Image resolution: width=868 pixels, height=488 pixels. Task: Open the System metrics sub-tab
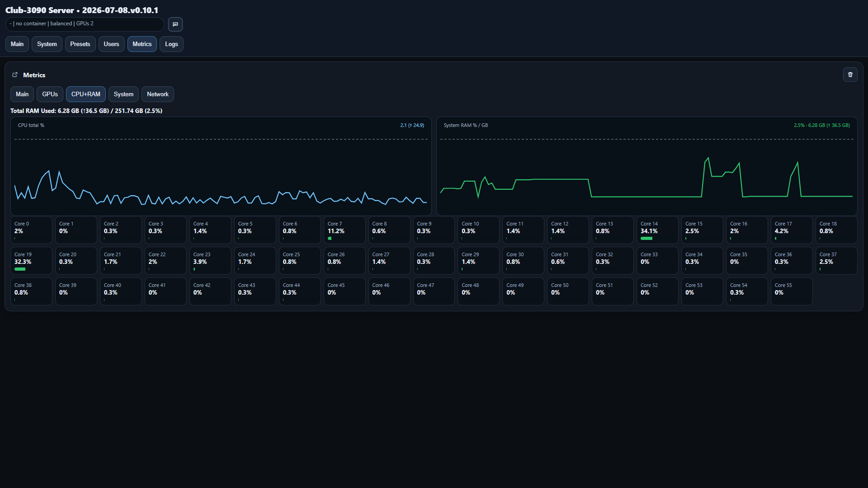(123, 94)
